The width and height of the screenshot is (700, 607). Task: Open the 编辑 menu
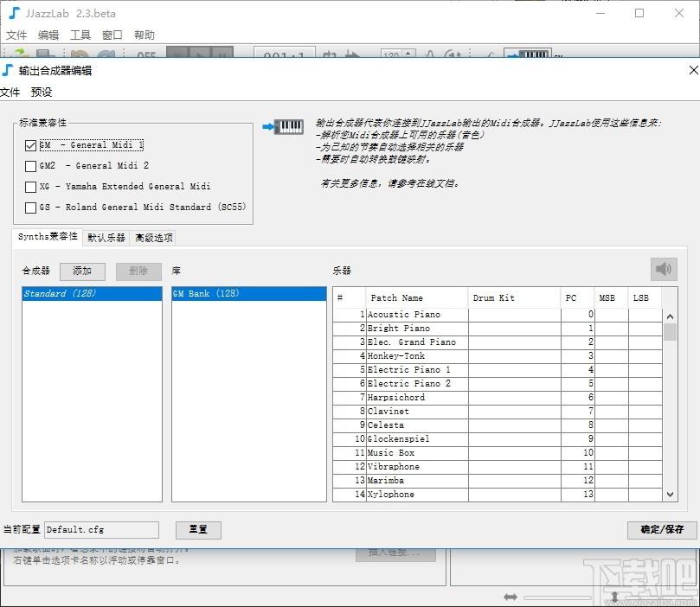[x=48, y=35]
